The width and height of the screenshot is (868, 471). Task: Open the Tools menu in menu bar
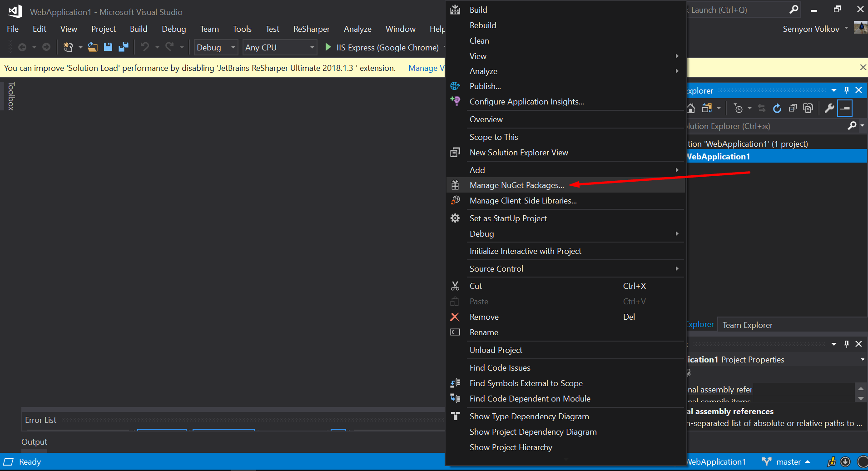pos(242,29)
